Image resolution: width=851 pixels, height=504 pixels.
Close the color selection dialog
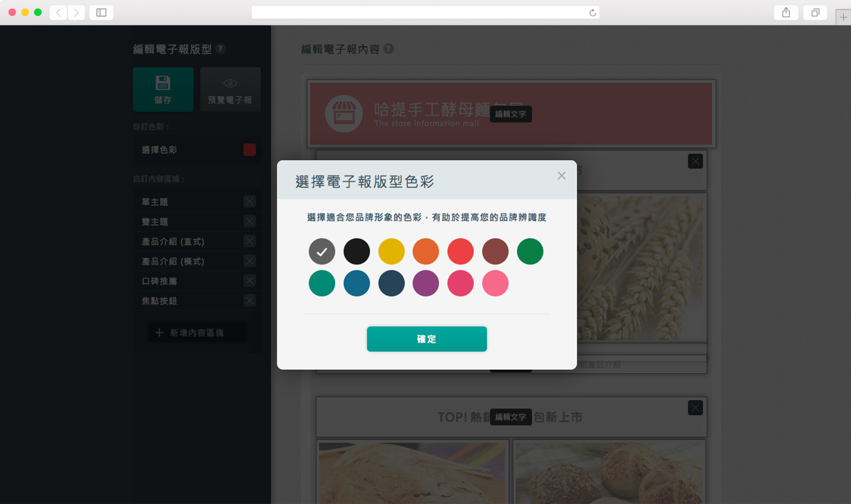point(561,176)
